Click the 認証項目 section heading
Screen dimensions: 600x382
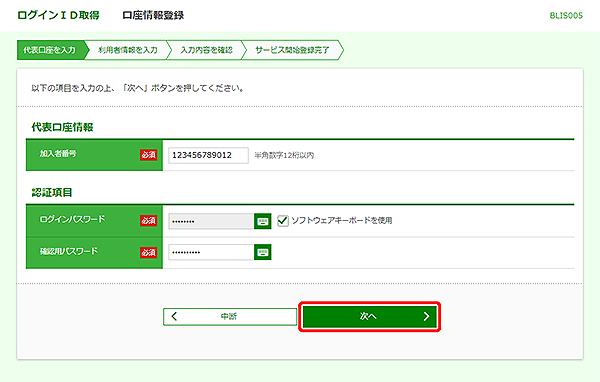(52, 192)
